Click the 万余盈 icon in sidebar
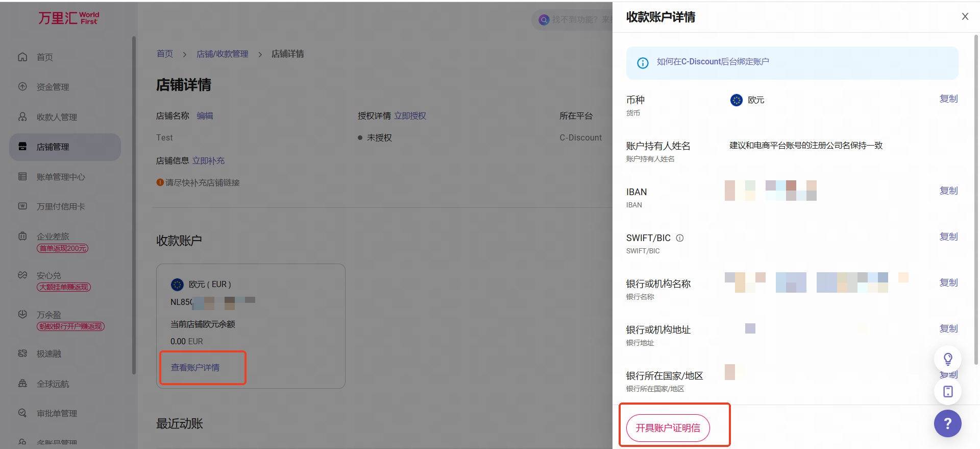Screen dimensions: 980x449 point(22,314)
